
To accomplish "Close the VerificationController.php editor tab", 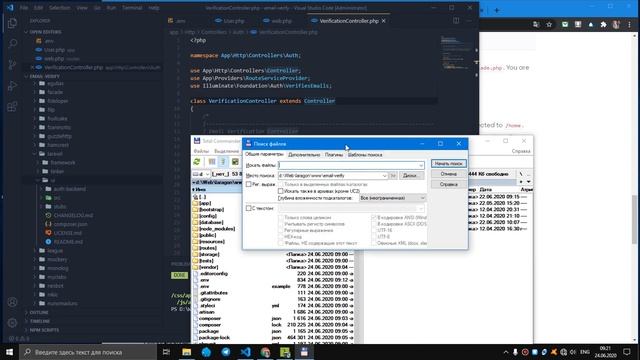I will [x=384, y=21].
